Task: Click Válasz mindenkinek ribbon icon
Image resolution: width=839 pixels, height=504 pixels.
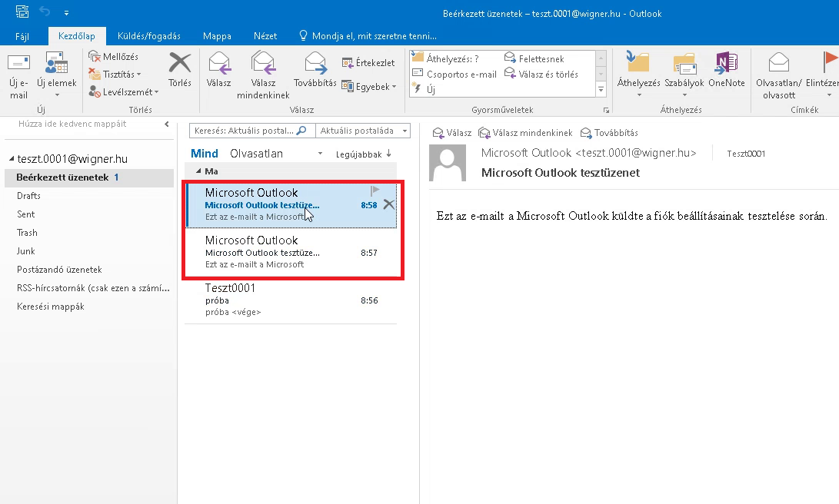Action: [x=263, y=63]
